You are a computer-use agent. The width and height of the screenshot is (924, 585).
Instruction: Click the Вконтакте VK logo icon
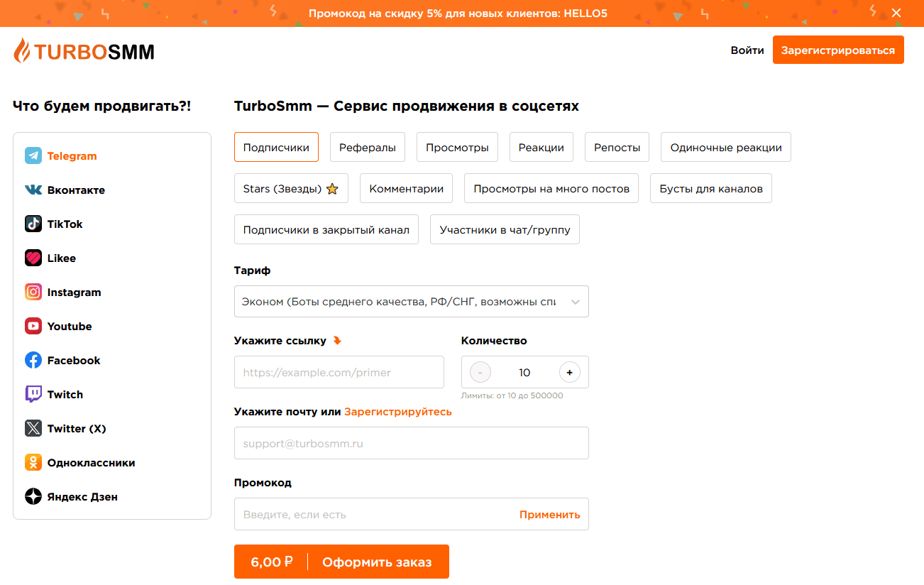[x=33, y=190]
